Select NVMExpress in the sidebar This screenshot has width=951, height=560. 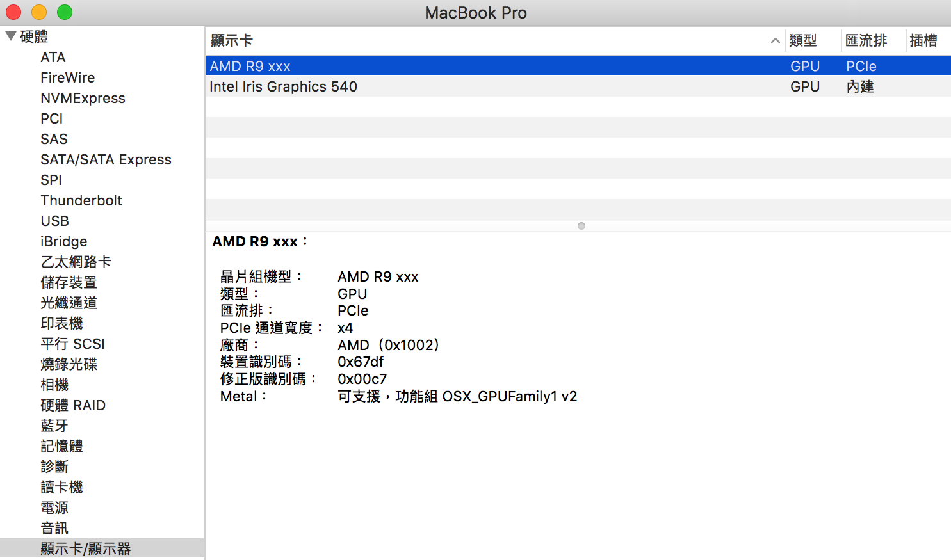coord(83,98)
